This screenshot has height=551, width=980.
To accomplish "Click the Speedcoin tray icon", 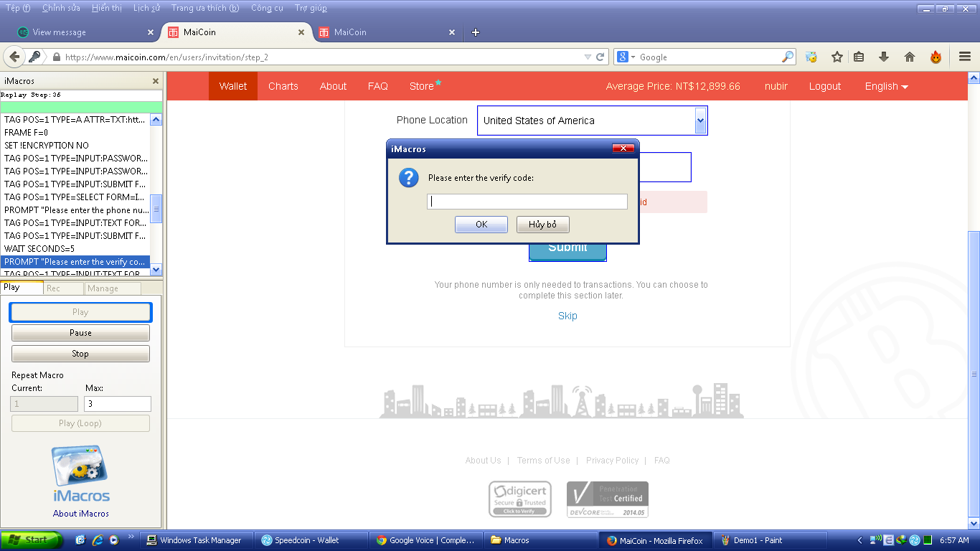I will coord(915,540).
